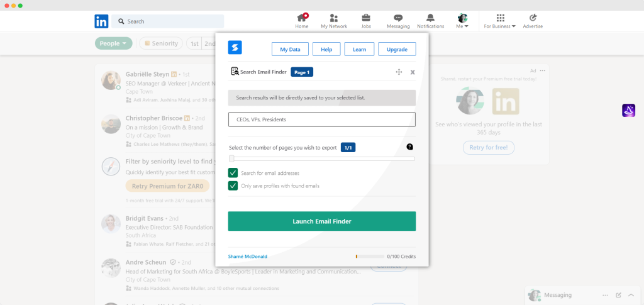This screenshot has height=305, width=644.
Task: Select the Learn tab in the extension
Action: coord(359,49)
